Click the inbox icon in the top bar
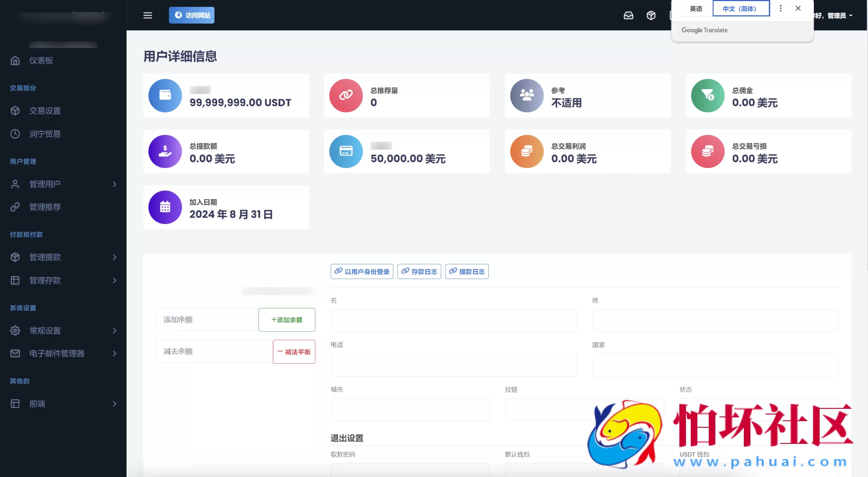Image resolution: width=868 pixels, height=477 pixels. [x=629, y=16]
